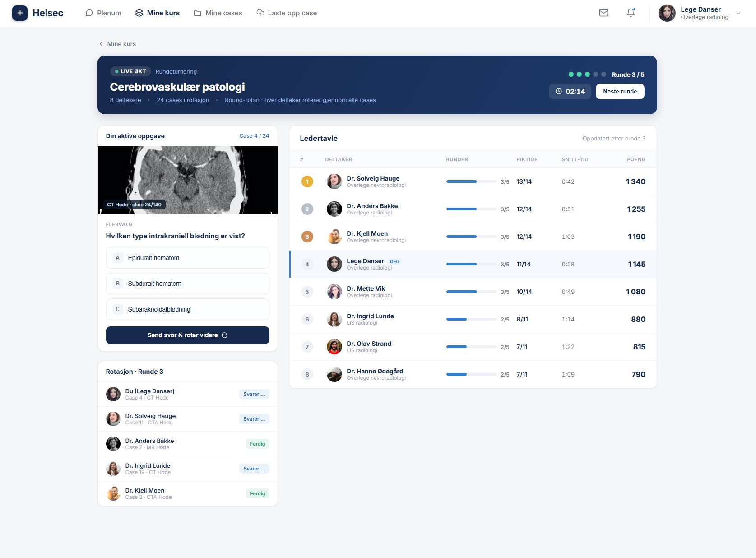Click the Helsec plus logo icon
Viewport: 756px width, 558px height.
click(20, 13)
